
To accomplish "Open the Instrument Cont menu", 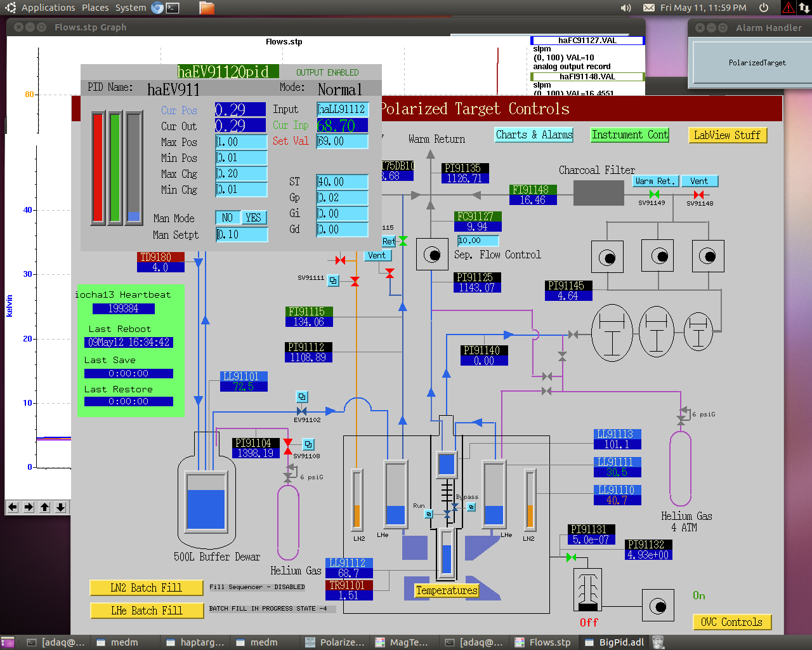I will click(630, 135).
